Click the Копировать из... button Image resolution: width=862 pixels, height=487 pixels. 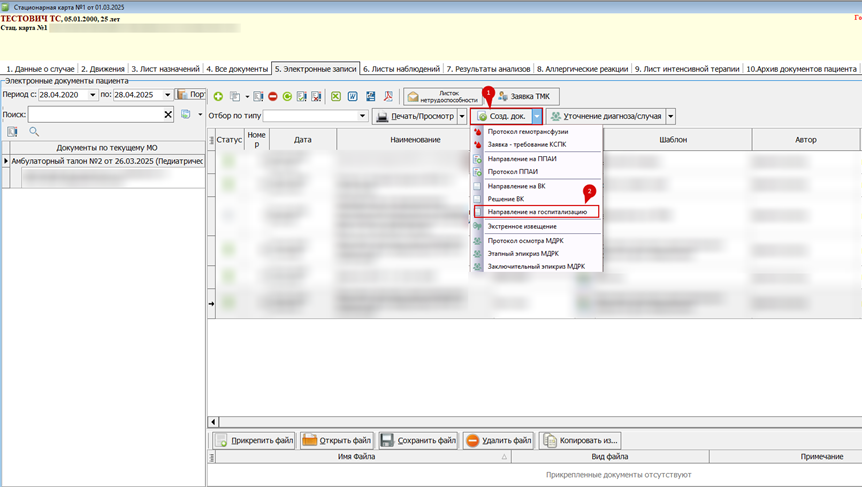[581, 440]
